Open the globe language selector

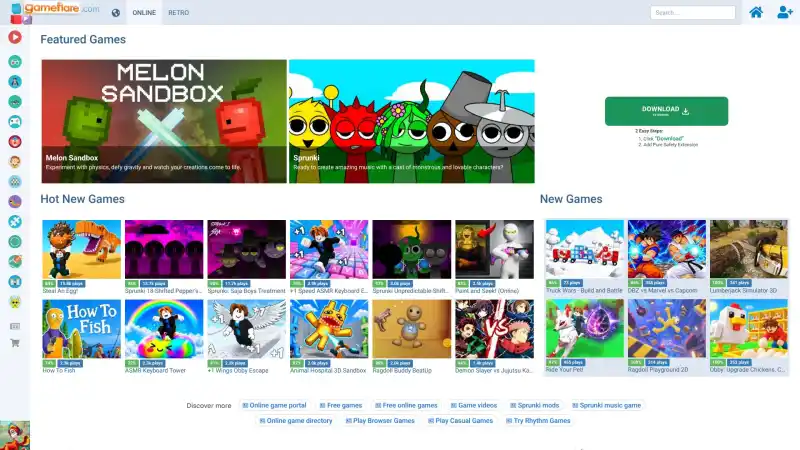coord(116,13)
